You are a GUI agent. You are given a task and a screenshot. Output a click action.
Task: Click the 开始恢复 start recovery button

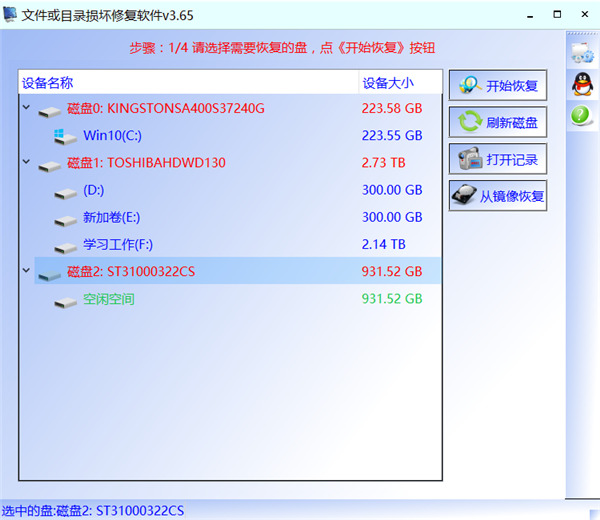coord(497,85)
